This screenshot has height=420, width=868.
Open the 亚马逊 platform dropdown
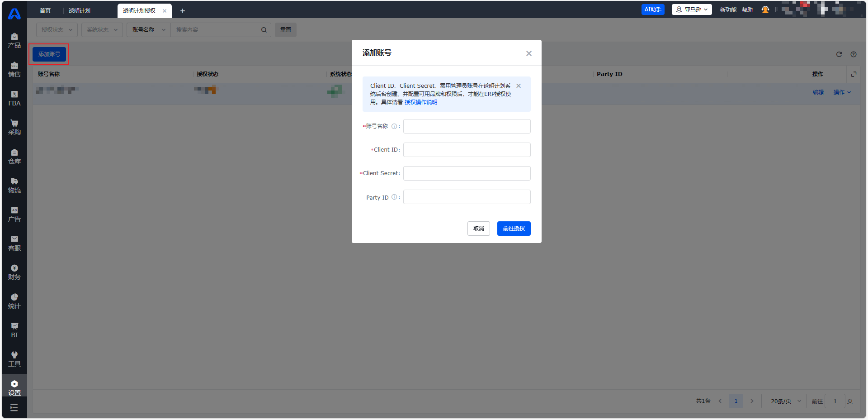(691, 10)
